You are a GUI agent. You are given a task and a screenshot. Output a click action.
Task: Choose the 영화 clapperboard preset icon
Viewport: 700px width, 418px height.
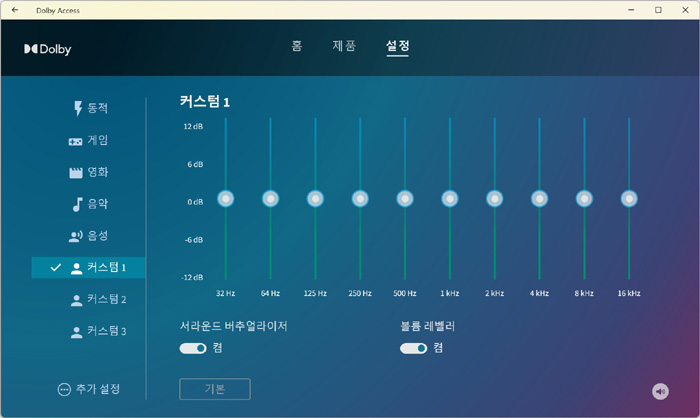coord(76,172)
